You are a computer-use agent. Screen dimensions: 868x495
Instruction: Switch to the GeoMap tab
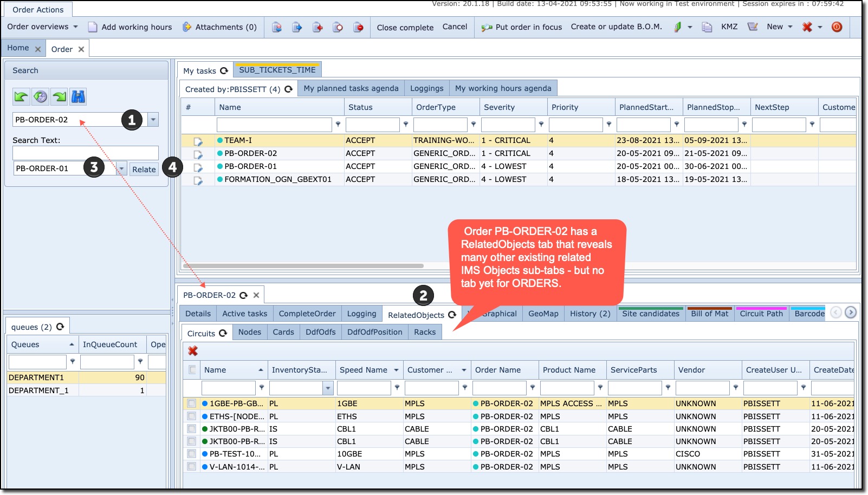(543, 314)
